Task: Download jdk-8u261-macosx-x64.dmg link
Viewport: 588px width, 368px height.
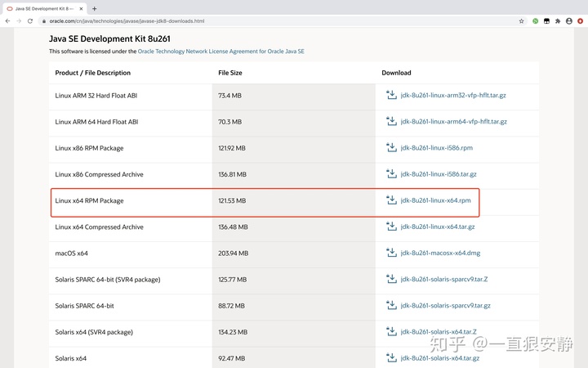Action: tap(440, 253)
